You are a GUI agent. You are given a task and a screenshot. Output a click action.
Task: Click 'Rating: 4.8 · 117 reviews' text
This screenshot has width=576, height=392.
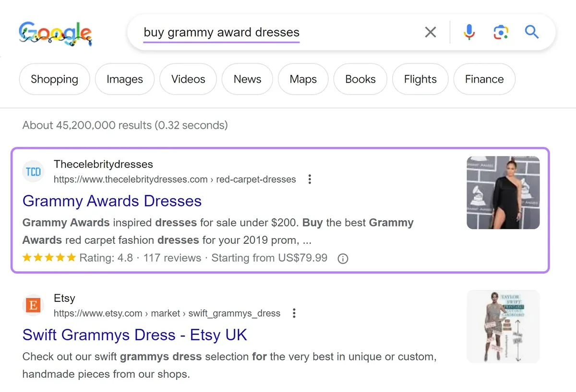(140, 258)
